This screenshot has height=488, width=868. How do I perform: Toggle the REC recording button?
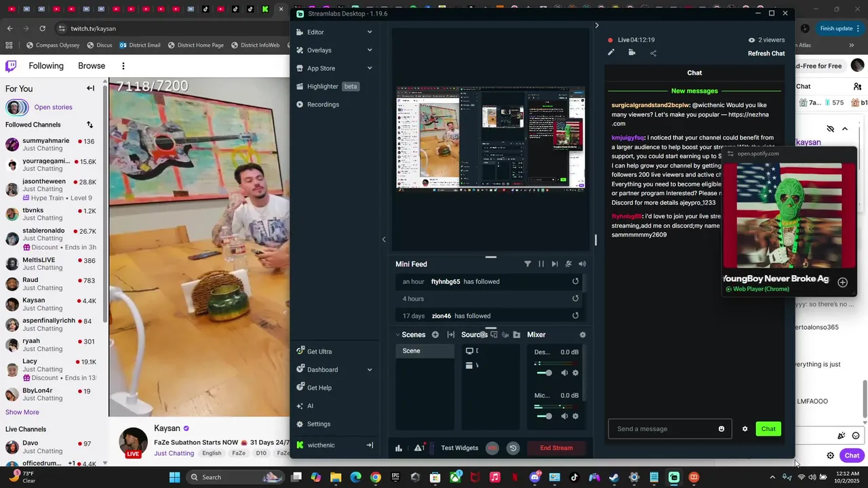click(492, 448)
